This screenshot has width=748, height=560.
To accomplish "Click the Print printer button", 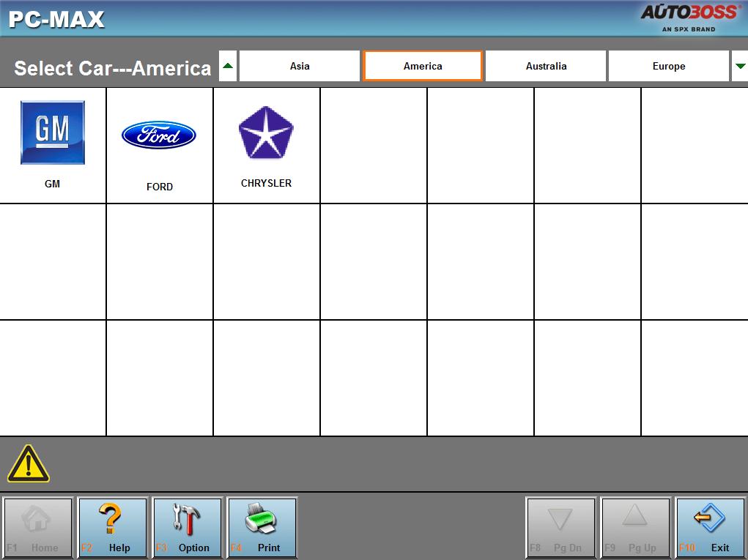I will click(262, 528).
